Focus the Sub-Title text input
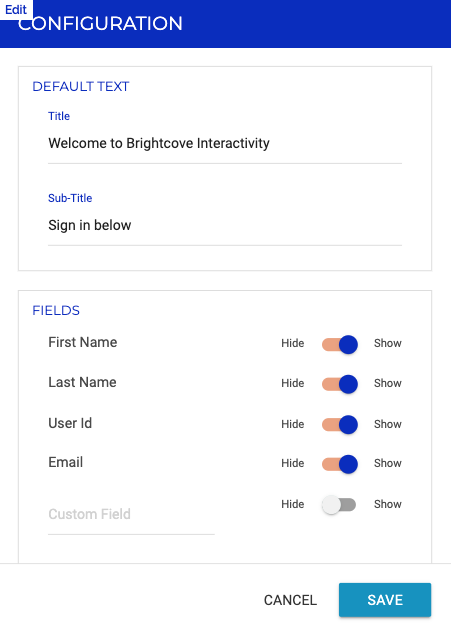Image resolution: width=451 pixels, height=640 pixels. [225, 226]
